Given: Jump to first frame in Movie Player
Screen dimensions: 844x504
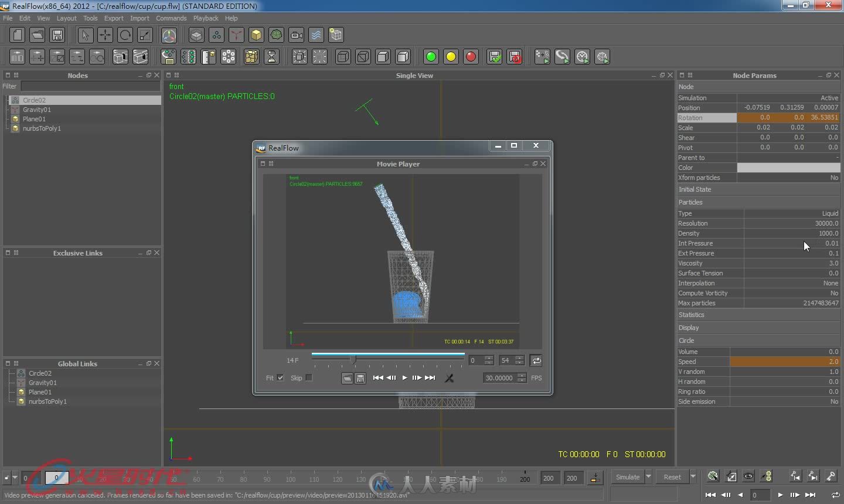Looking at the screenshot, I should tap(378, 378).
